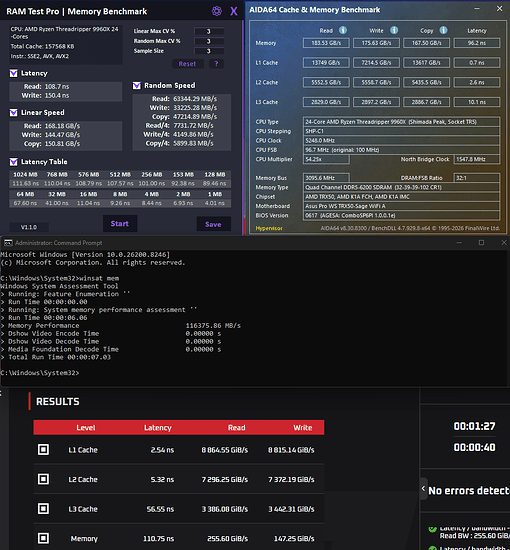Click the Start button in RAM Test Pro

pos(120,224)
